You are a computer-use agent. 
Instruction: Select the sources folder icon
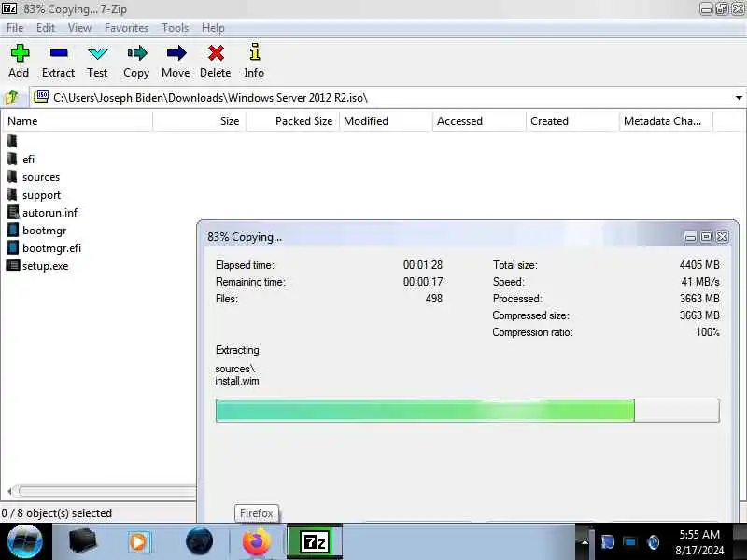point(12,176)
